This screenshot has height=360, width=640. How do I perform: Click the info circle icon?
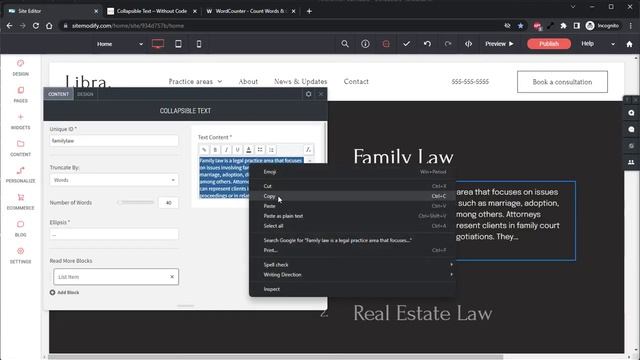(x=365, y=44)
